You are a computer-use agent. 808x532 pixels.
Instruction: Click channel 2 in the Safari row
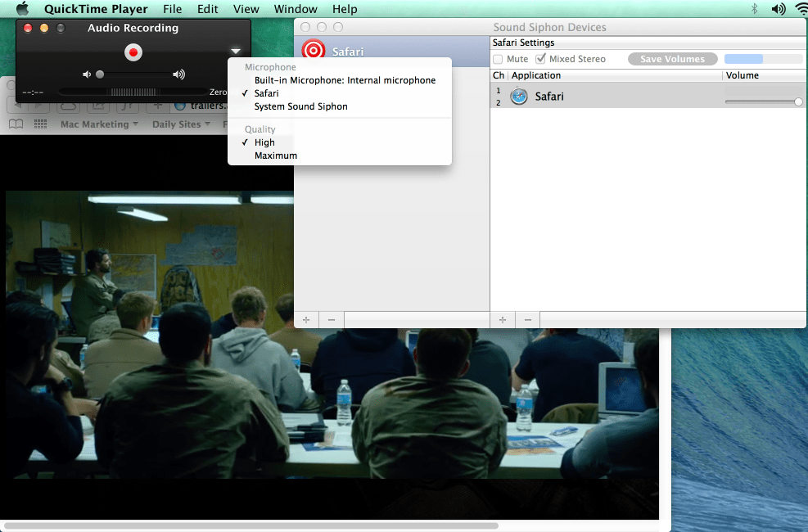pyautogui.click(x=499, y=102)
